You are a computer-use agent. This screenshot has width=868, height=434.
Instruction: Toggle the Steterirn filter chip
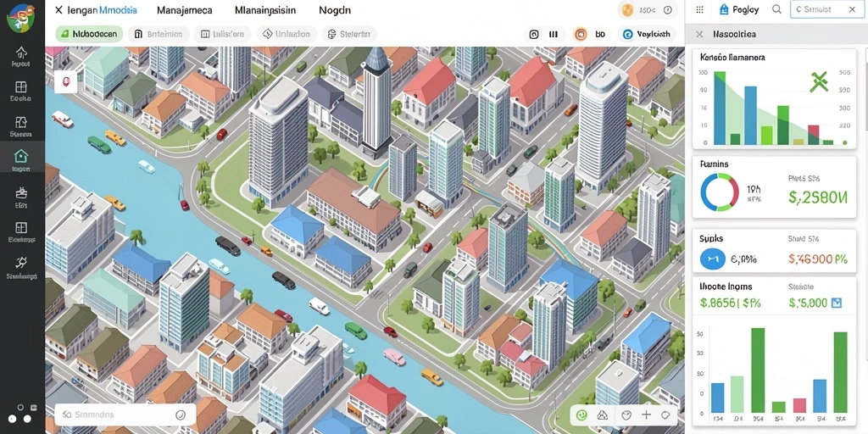[348, 34]
